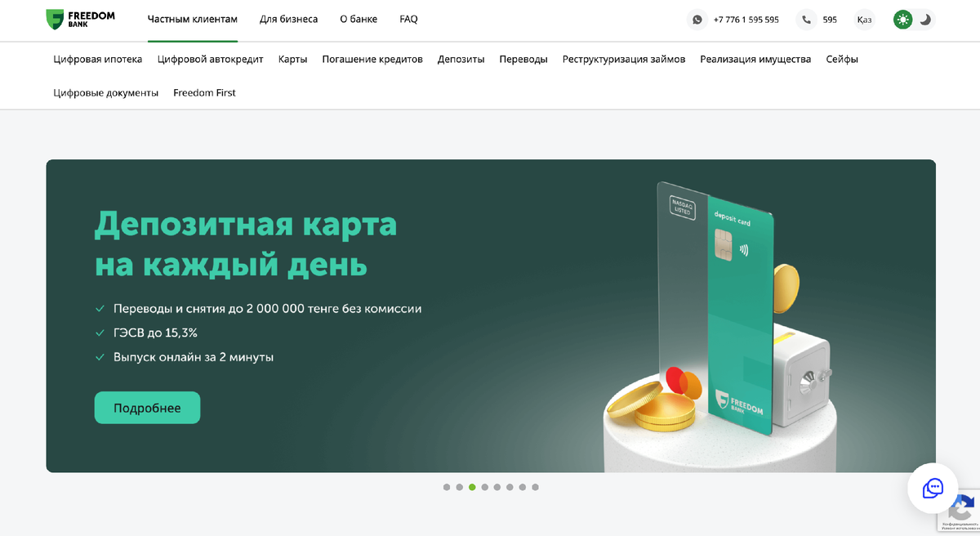Open Реструктуризация займов
980x536 pixels.
pyautogui.click(x=624, y=59)
